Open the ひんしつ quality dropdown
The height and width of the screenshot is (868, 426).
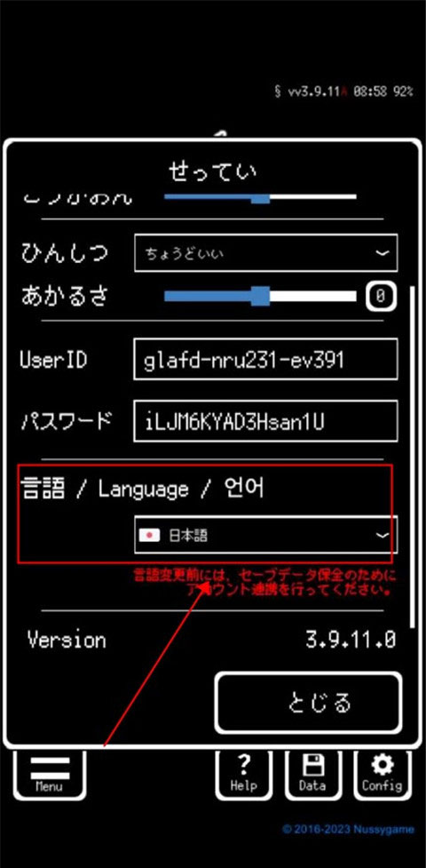tap(265, 253)
